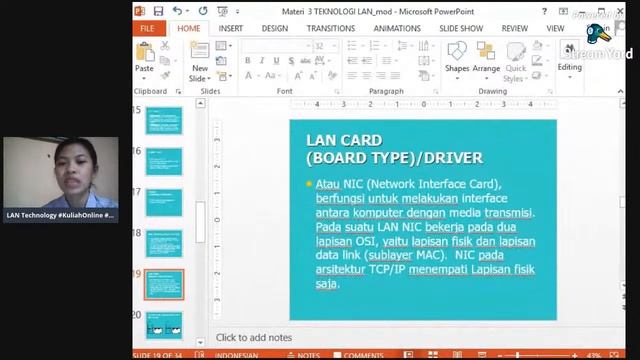Collapse the ribbon with the chevron
The height and width of the screenshot is (360, 640).
click(620, 91)
